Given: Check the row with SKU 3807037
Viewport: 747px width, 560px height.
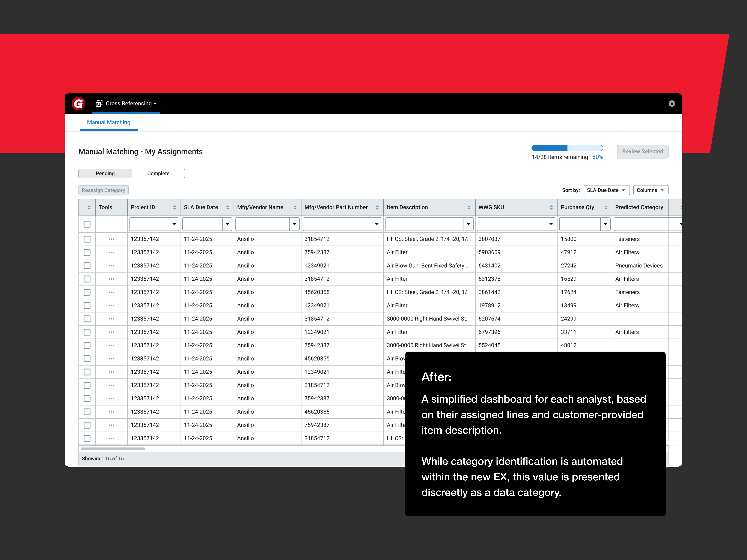Looking at the screenshot, I should pyautogui.click(x=87, y=239).
